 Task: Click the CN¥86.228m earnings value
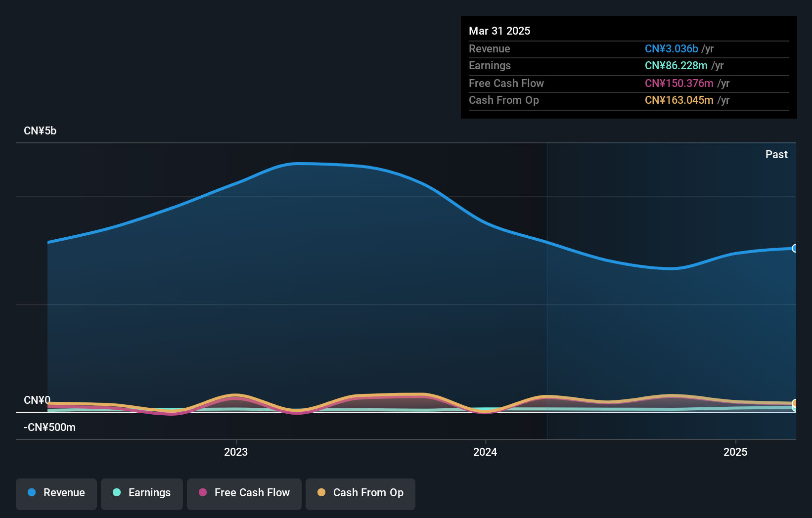tap(676, 65)
